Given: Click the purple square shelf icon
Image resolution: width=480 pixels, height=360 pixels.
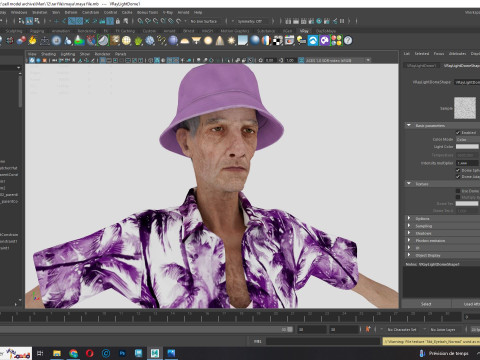Looking at the screenshot, I should click(x=324, y=41).
